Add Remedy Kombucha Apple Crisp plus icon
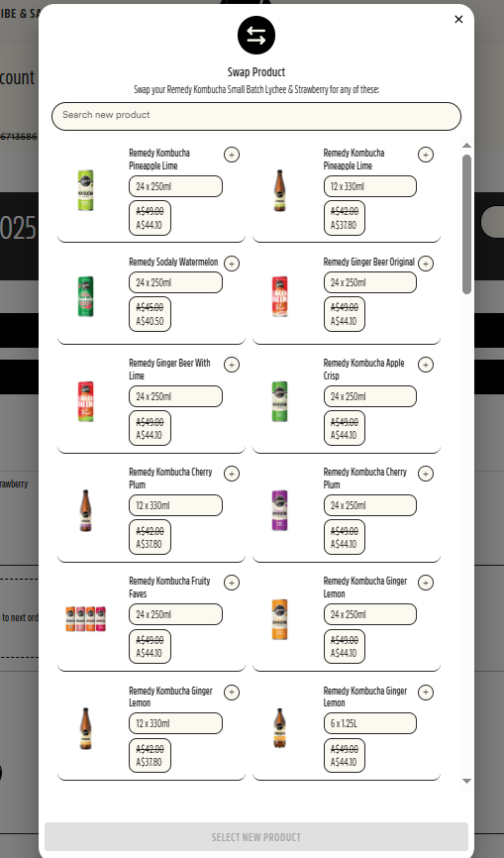 point(426,365)
